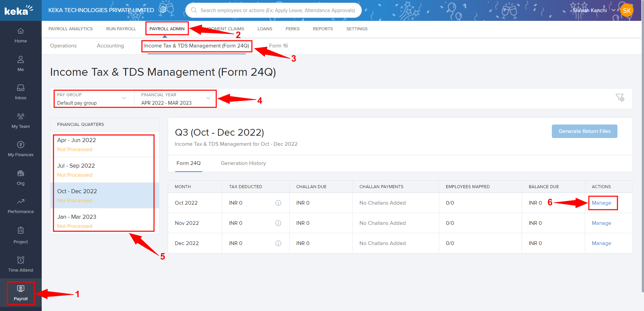Click the Tax Deducted column header
The width and height of the screenshot is (644, 311).
[245, 187]
